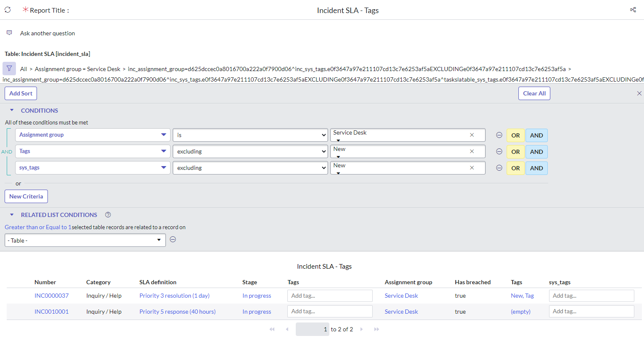Toggle OR on the sys_tags condition row

pos(515,168)
